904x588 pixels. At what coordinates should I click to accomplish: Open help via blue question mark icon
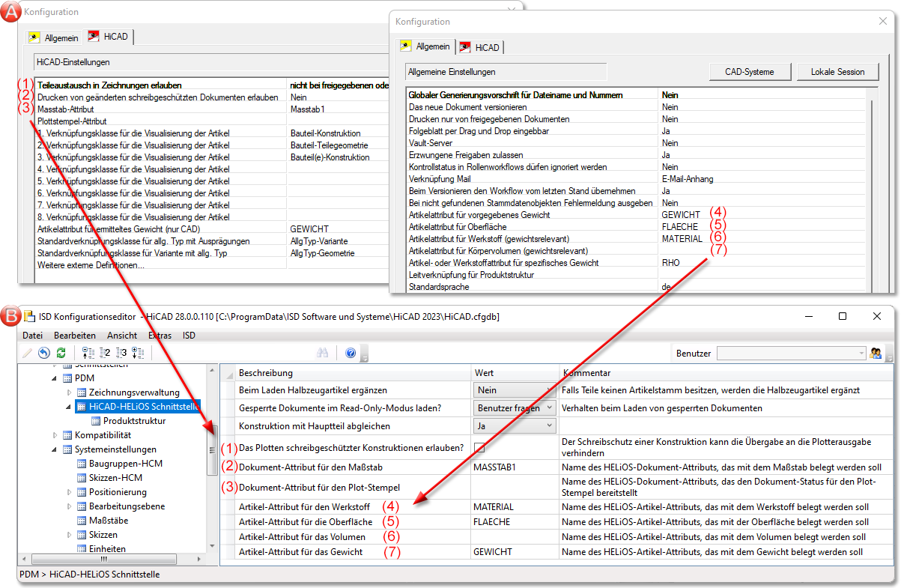coord(350,353)
